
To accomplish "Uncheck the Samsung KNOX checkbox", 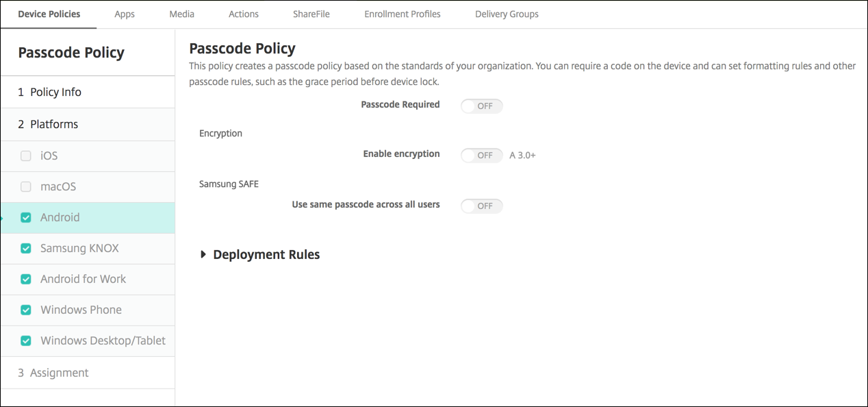I will pyautogui.click(x=26, y=249).
